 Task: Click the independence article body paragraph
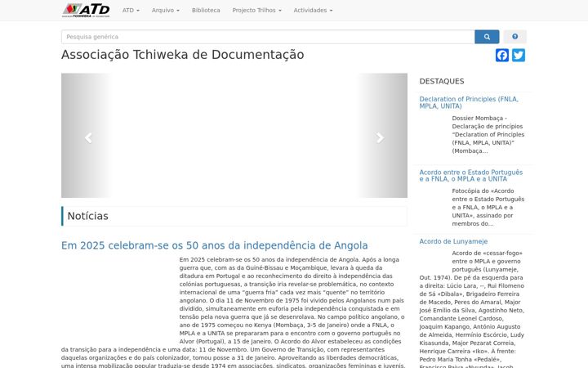click(234, 312)
